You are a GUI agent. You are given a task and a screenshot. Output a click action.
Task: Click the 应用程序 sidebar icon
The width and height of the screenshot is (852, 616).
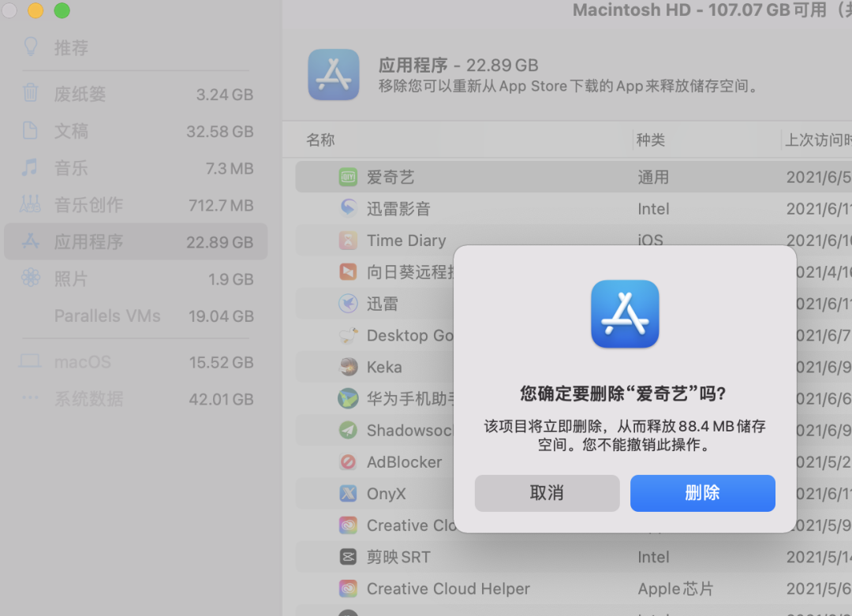click(x=31, y=241)
